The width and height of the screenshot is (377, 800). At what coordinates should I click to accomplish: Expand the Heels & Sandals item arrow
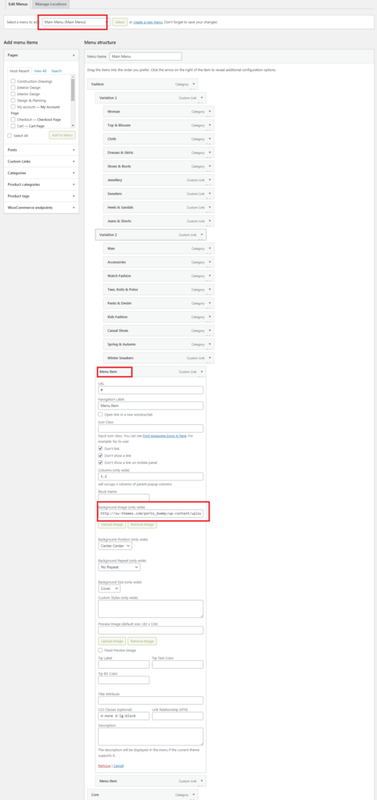click(210, 208)
